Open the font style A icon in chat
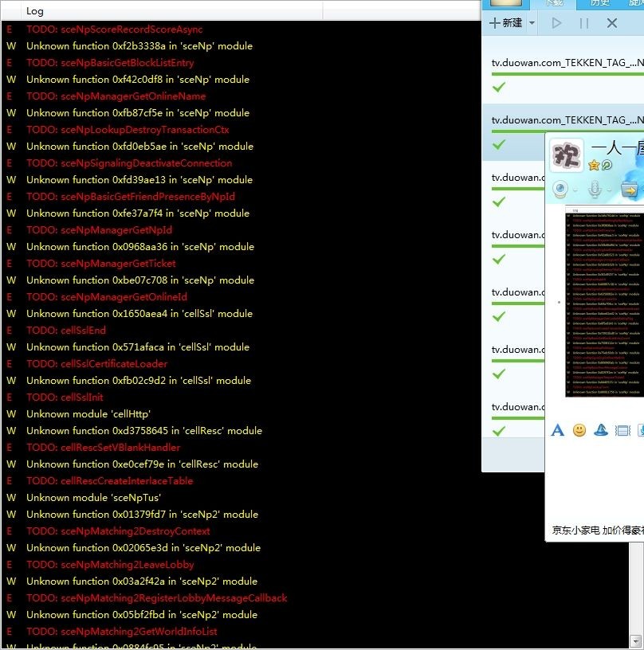Screen dimensions: 644x650 [x=558, y=430]
